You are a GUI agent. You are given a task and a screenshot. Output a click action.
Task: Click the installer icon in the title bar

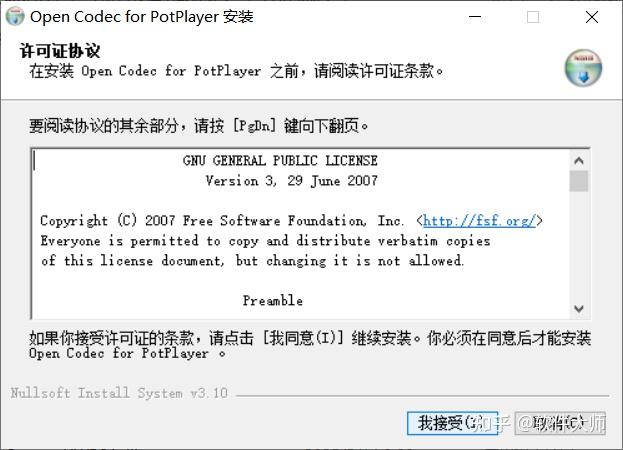coord(15,16)
